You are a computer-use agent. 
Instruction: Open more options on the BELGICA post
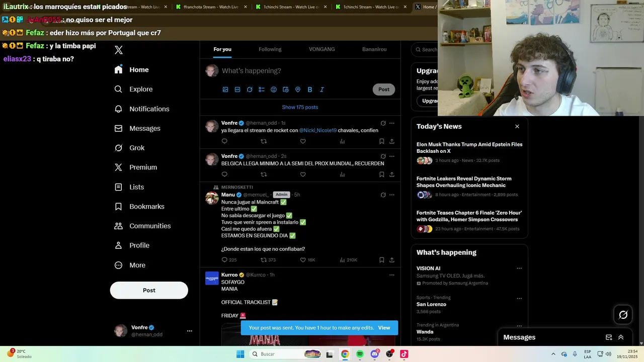[392, 156]
